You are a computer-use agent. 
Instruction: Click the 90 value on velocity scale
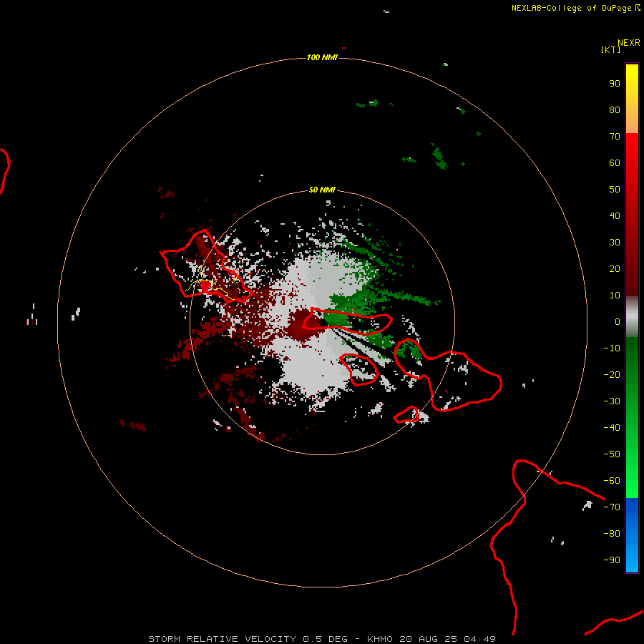tap(615, 84)
